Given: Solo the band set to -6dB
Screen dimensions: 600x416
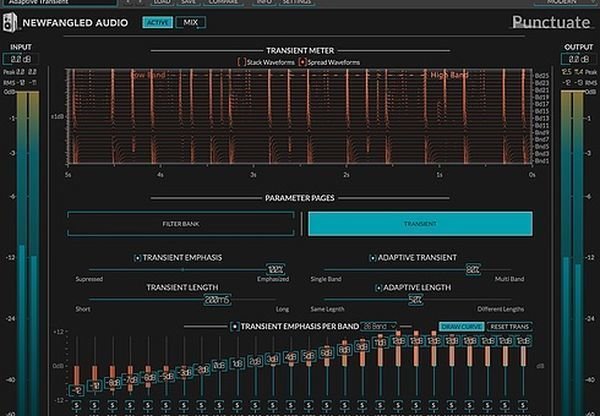Looking at the screenshot, I should pyautogui.click(x=148, y=405).
